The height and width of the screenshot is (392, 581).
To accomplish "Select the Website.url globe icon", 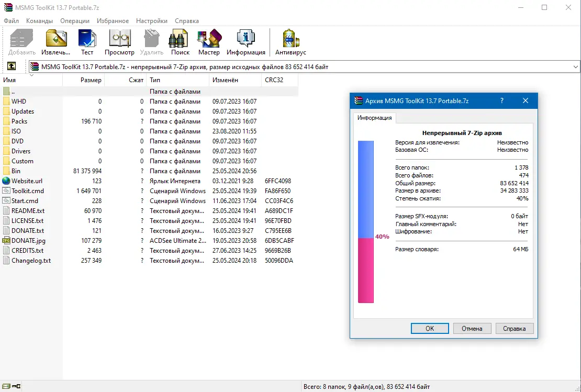I will (x=6, y=181).
